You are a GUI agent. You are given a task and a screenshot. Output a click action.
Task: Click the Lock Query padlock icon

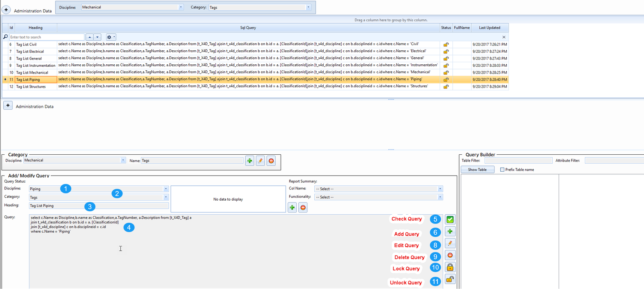(x=450, y=267)
